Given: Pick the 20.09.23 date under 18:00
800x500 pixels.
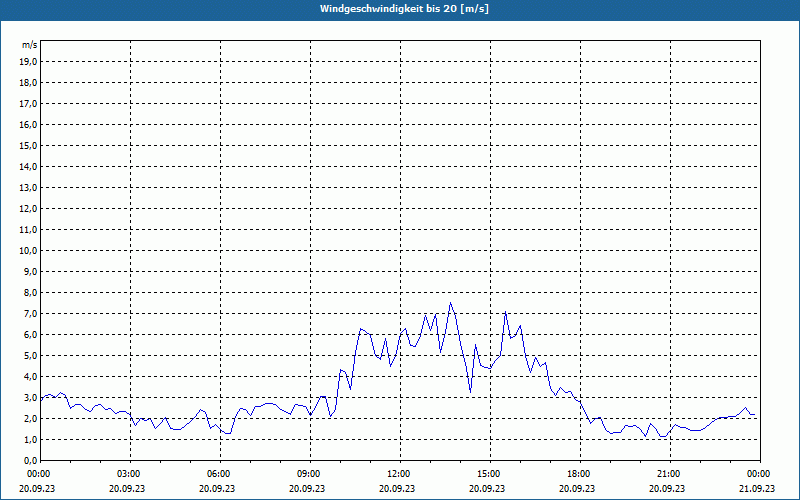Looking at the screenshot, I should pos(577,488).
